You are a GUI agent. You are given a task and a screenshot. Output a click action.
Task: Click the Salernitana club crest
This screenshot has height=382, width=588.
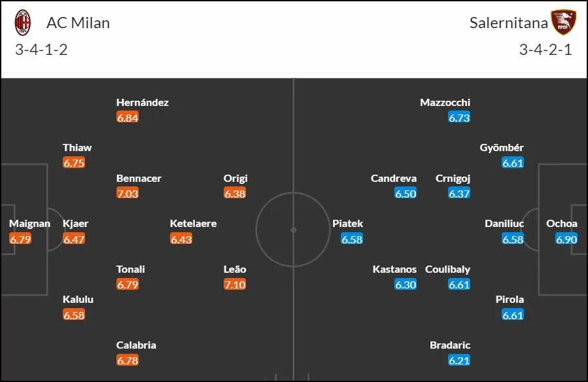[x=563, y=22]
